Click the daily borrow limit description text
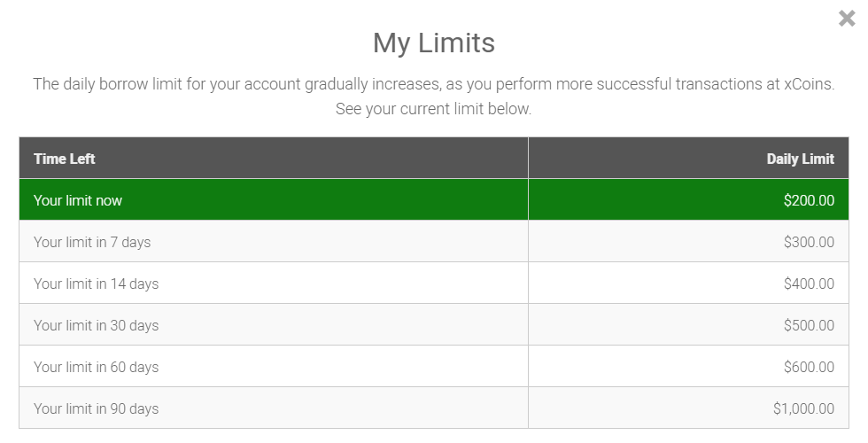This screenshot has height=443, width=868. (433, 84)
